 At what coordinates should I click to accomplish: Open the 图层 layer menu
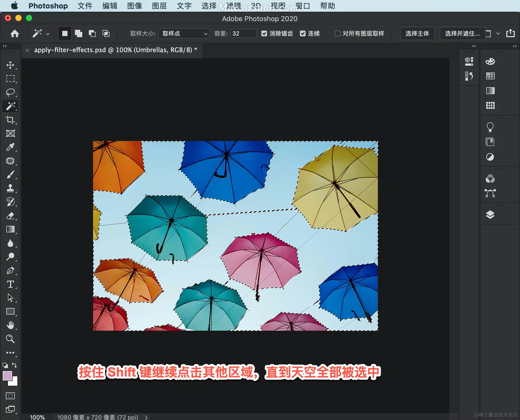[159, 6]
